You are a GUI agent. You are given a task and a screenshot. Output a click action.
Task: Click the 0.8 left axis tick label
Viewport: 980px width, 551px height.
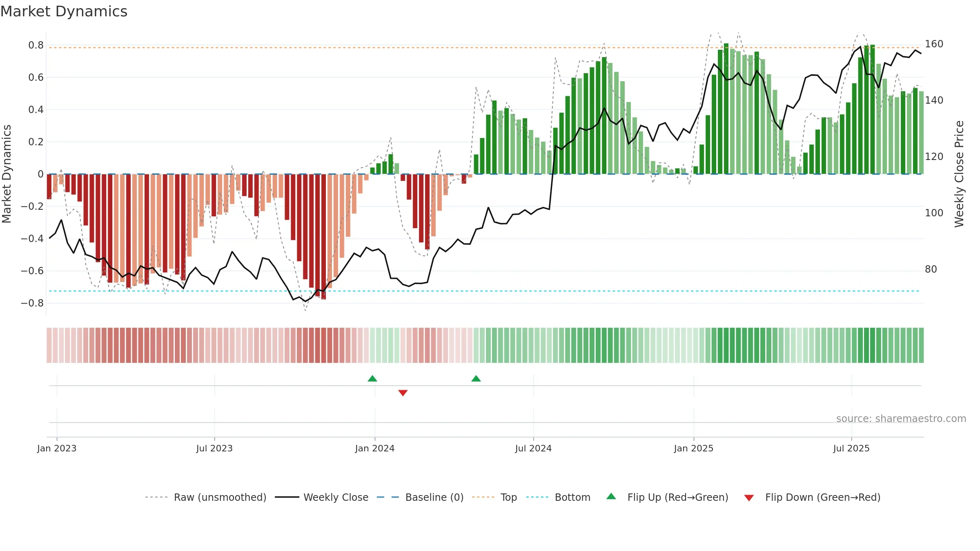tap(36, 45)
